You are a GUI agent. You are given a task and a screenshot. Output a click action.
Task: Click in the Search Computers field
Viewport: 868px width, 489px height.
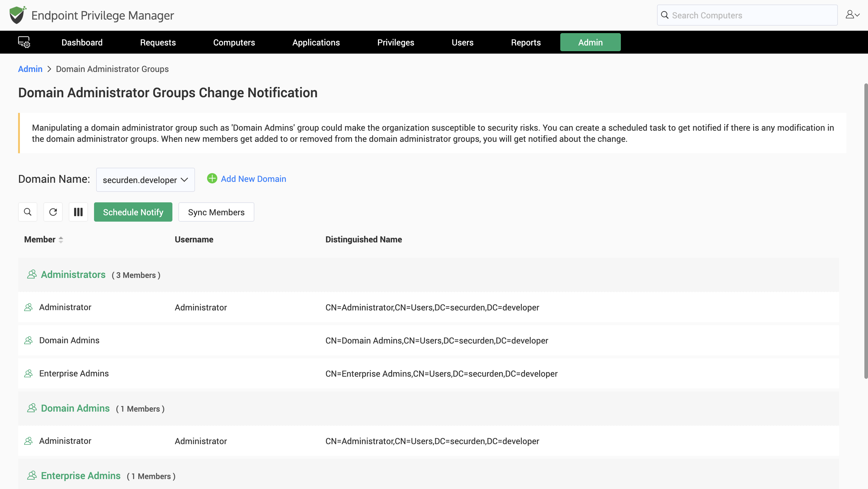coord(747,15)
